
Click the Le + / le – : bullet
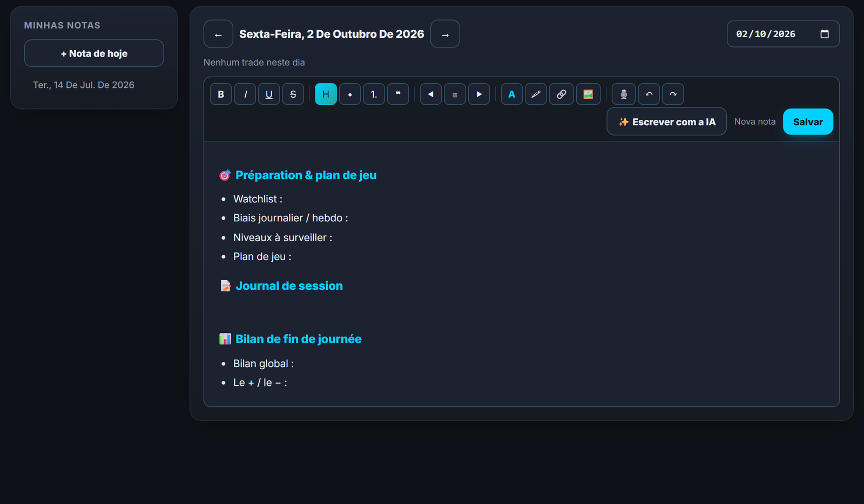click(260, 383)
